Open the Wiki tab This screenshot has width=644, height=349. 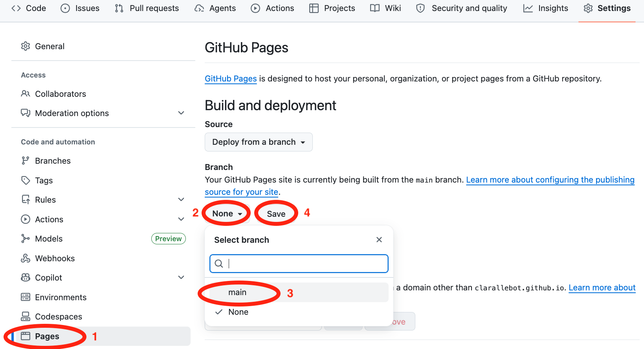tap(385, 8)
